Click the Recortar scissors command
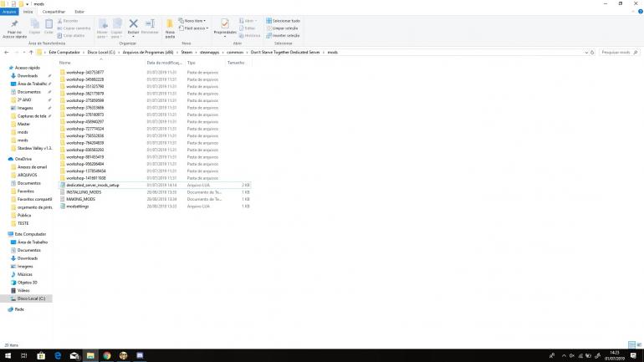This screenshot has height=362, width=644. (68, 21)
